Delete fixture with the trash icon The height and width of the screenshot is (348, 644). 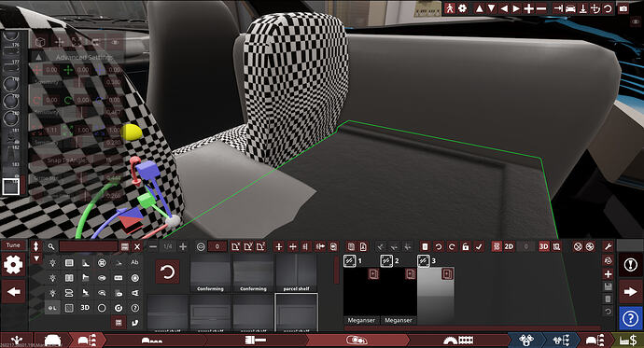(x=425, y=246)
